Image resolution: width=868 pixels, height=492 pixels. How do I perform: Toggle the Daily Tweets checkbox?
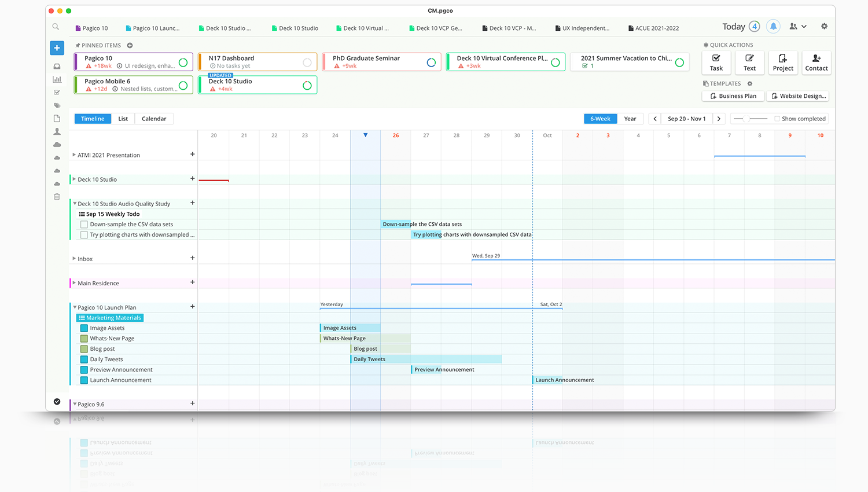click(x=84, y=359)
